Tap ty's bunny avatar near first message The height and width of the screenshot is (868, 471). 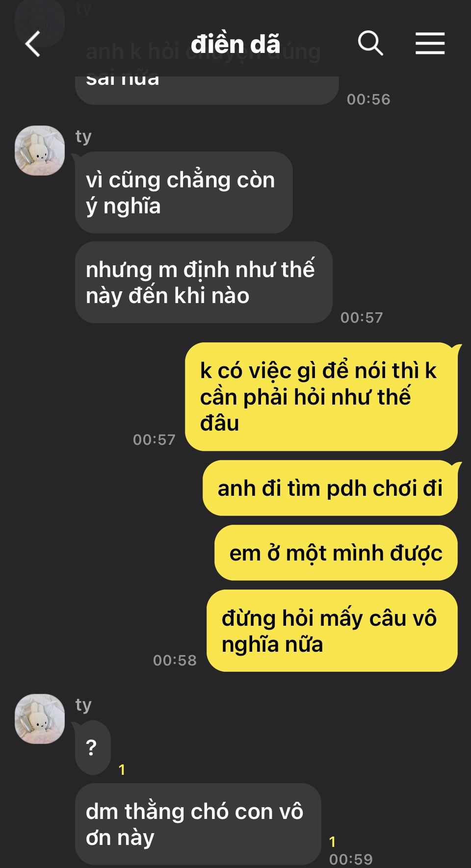point(40,151)
